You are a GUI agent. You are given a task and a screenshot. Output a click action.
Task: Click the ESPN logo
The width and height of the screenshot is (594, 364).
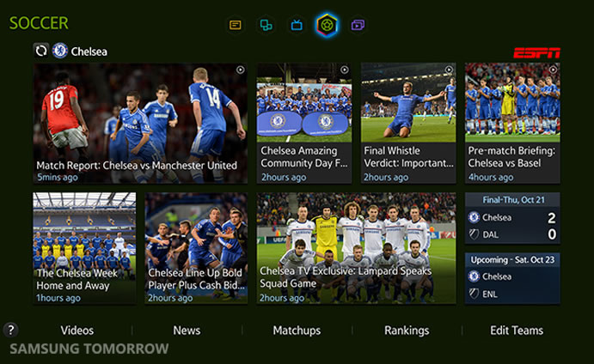pos(536,52)
